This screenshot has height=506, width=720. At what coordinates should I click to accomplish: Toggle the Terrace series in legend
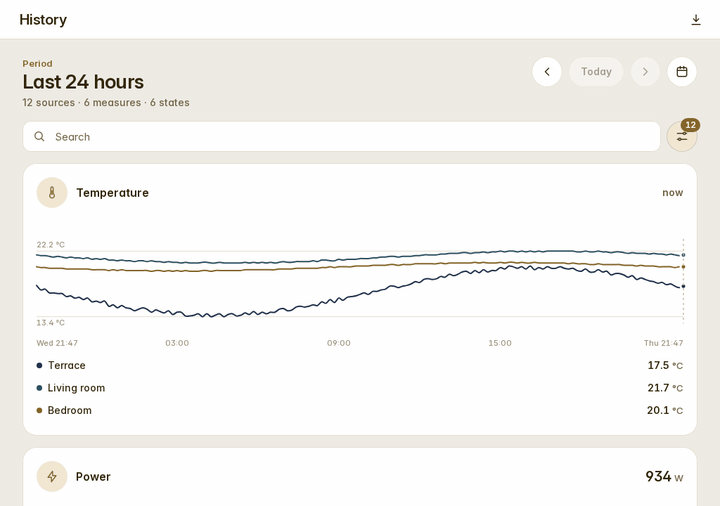(360, 365)
